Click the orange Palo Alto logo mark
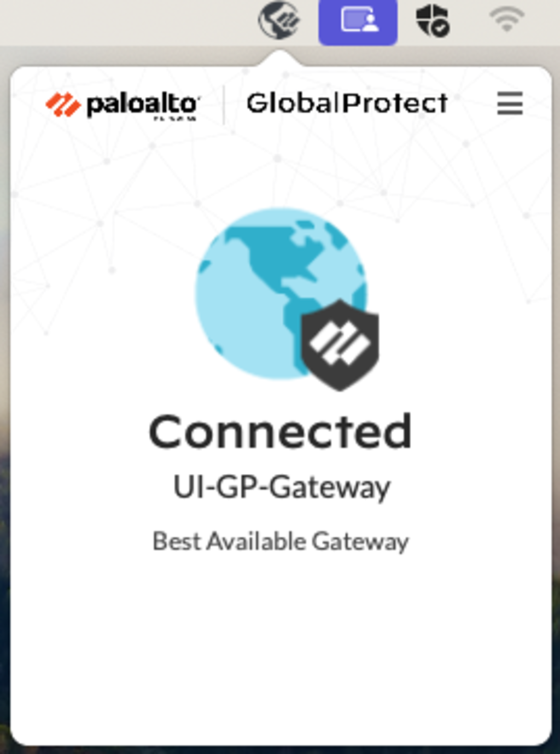 [x=63, y=105]
